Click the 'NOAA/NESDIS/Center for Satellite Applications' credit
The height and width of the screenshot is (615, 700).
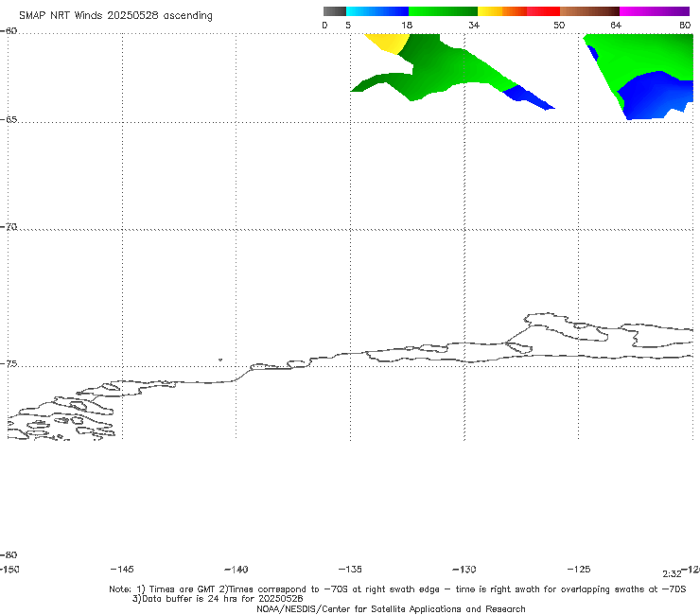391,609
